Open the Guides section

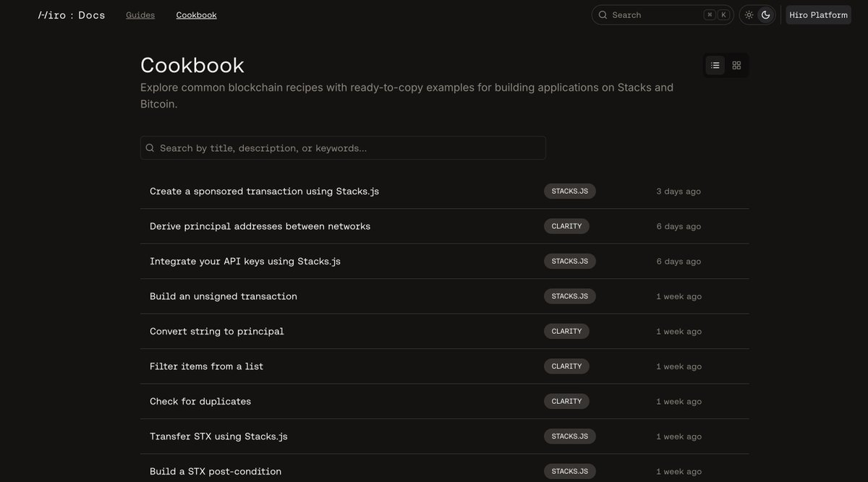140,14
